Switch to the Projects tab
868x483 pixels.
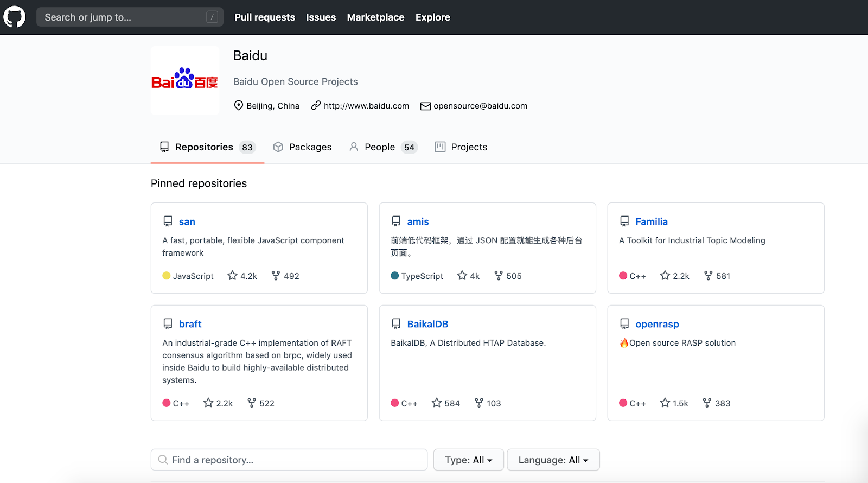(x=461, y=147)
